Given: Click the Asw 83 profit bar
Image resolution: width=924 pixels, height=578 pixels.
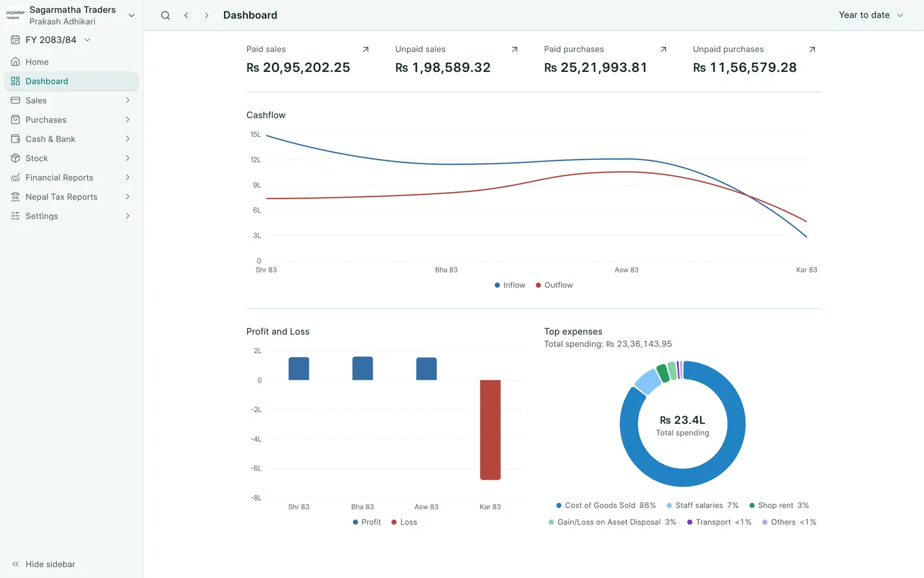Looking at the screenshot, I should (427, 369).
